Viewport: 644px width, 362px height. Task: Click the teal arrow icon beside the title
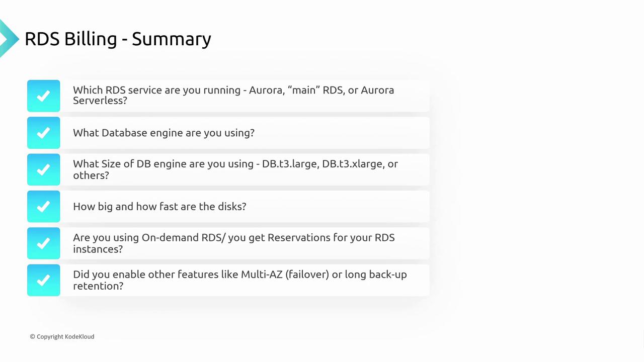[8, 38]
